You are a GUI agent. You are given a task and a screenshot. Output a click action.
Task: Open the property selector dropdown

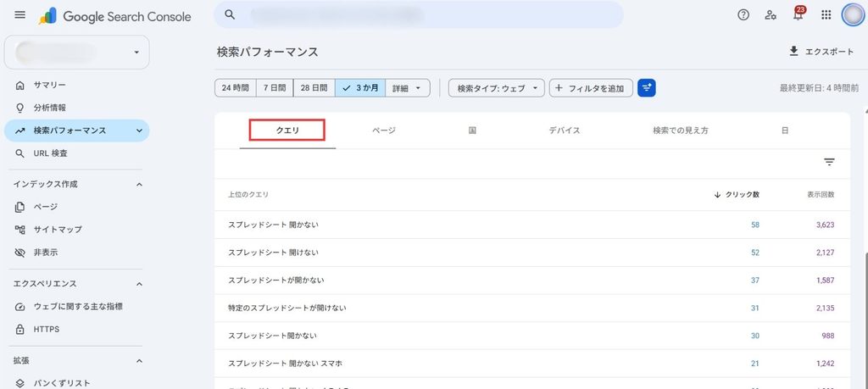pyautogui.click(x=77, y=52)
